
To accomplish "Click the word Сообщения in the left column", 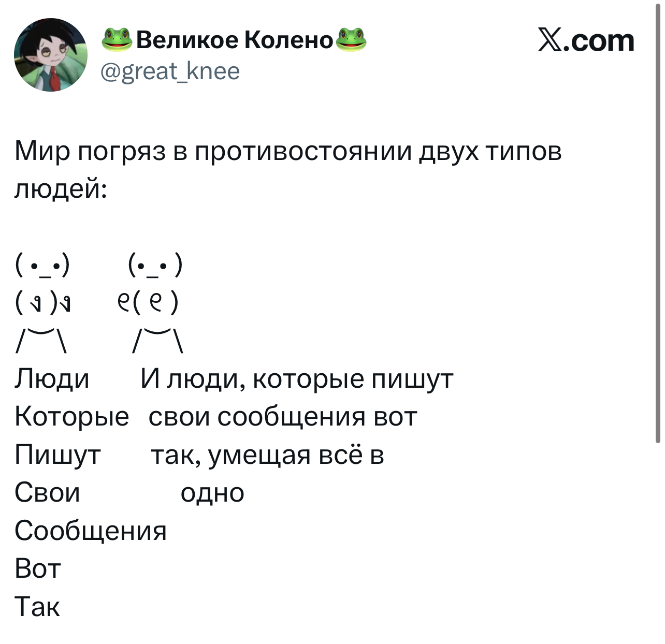I will pos(91,530).
